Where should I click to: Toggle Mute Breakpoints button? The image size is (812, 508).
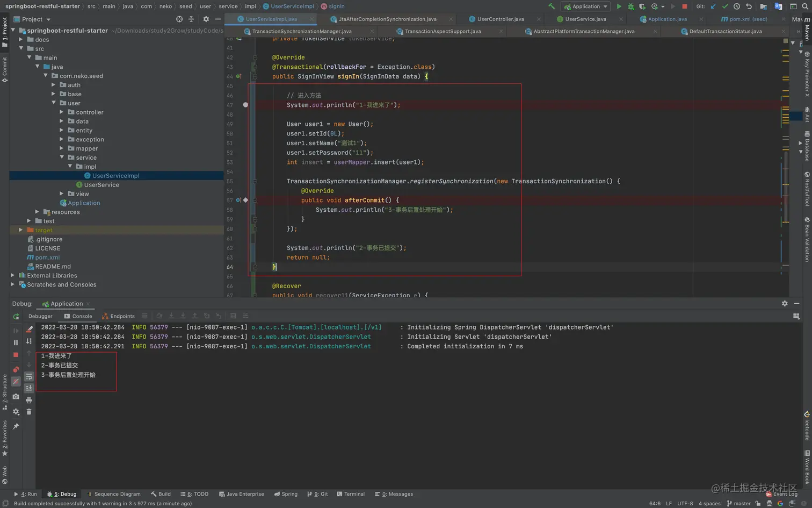(x=16, y=381)
